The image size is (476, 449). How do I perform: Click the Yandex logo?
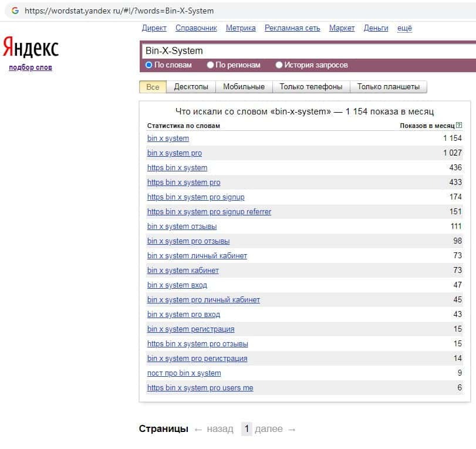(x=31, y=48)
